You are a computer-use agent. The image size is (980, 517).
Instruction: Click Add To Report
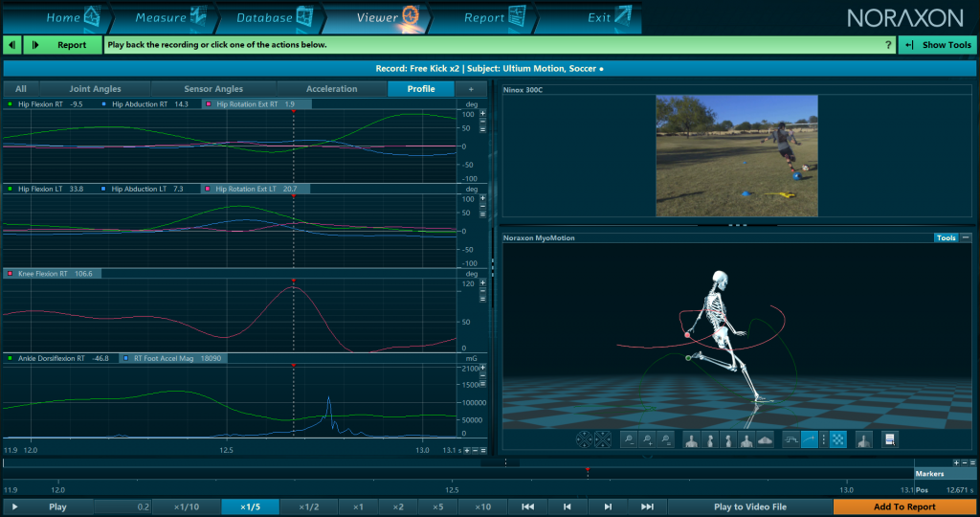click(904, 506)
